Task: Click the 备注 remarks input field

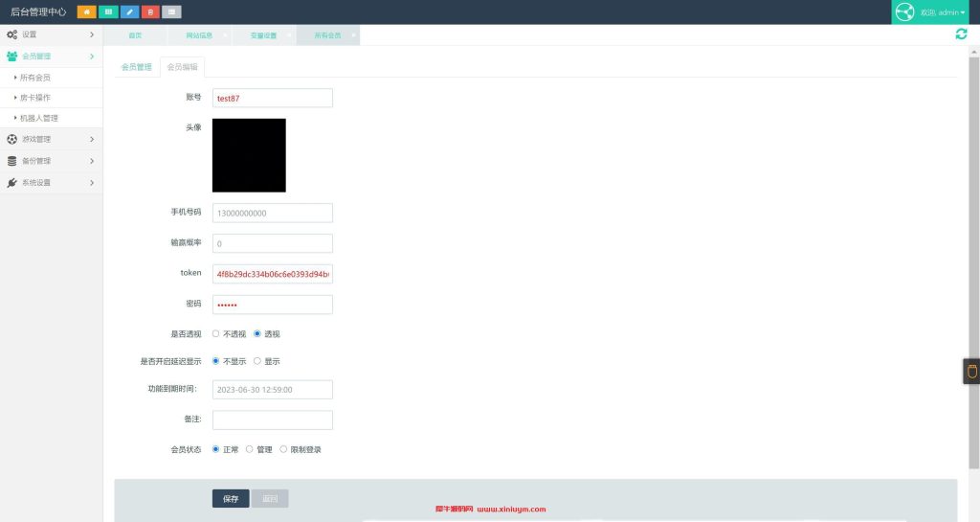Action: pyautogui.click(x=272, y=420)
